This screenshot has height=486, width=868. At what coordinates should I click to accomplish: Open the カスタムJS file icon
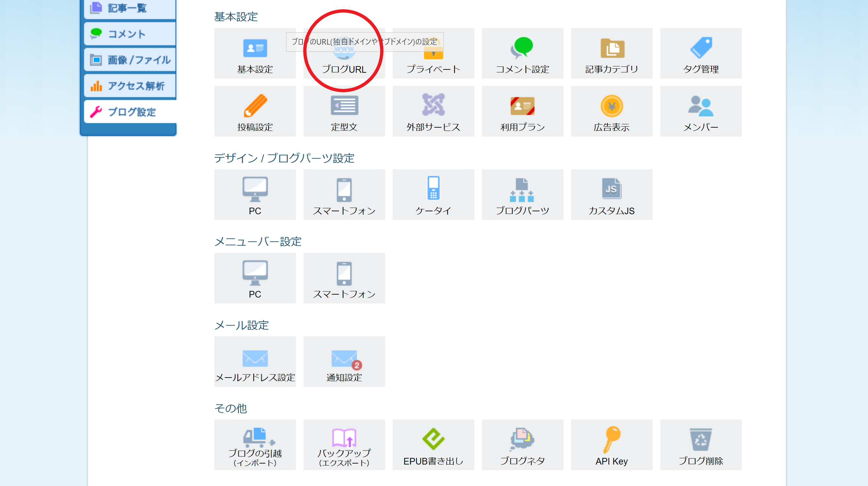coord(611,188)
